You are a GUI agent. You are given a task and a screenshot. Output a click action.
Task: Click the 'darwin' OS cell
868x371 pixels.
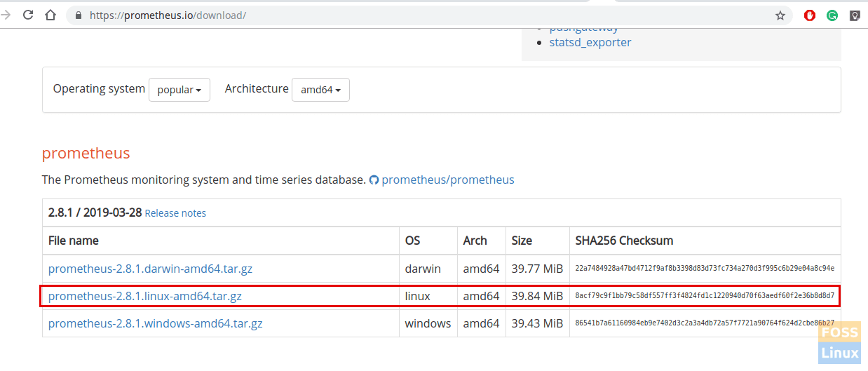point(423,268)
